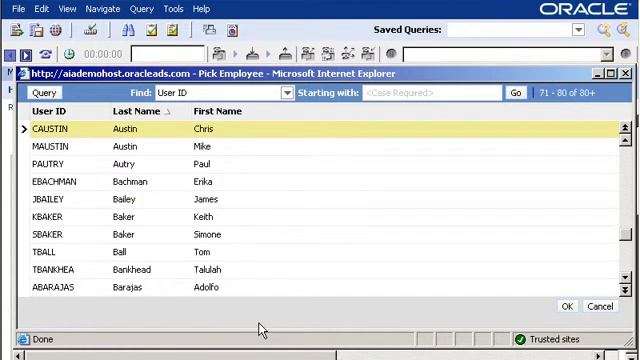The image size is (640, 360).
Task: Click the blue back arrow in communications toolbar
Action: click(x=10, y=55)
